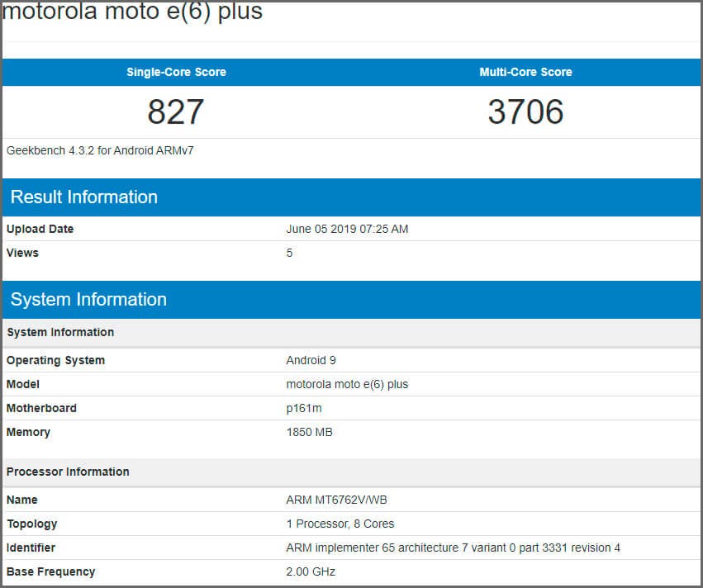Click the Processor Information subheading
Screen dimensions: 703x588
(x=68, y=472)
